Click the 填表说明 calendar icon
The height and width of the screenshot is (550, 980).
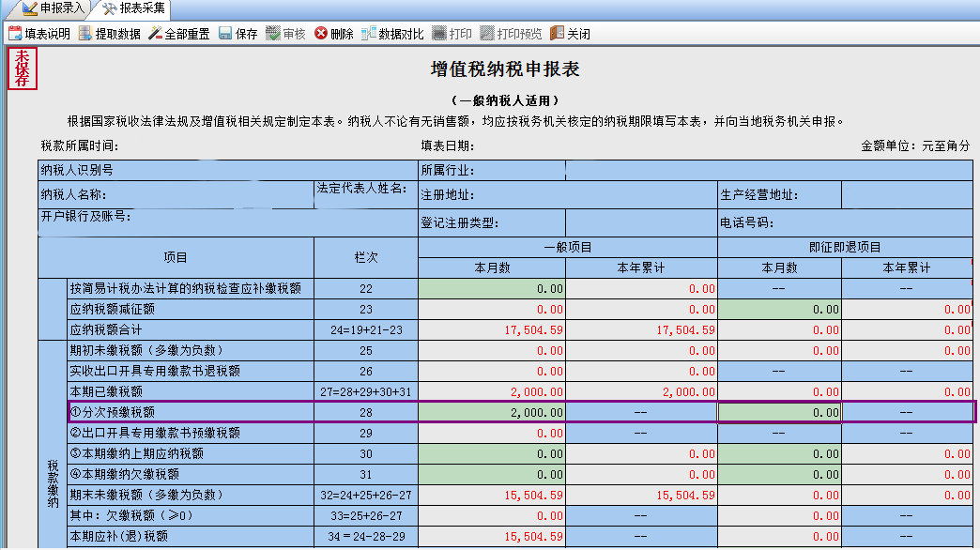[15, 33]
